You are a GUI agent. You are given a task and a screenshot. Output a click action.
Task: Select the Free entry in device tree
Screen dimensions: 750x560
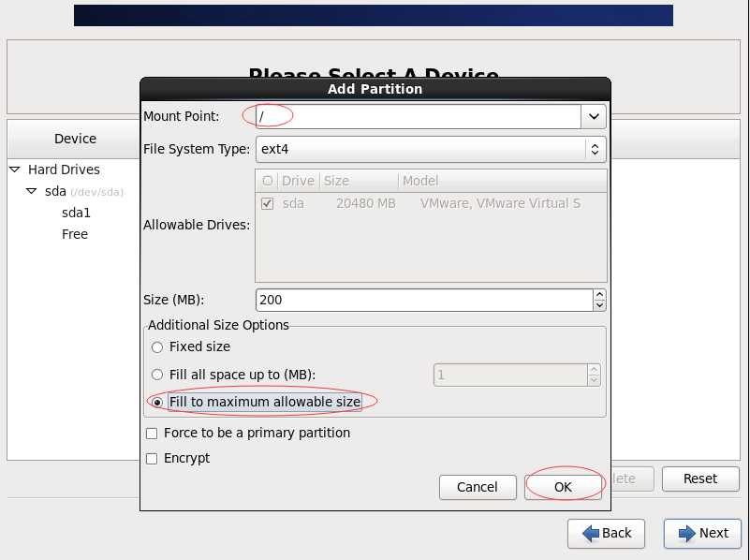75,234
